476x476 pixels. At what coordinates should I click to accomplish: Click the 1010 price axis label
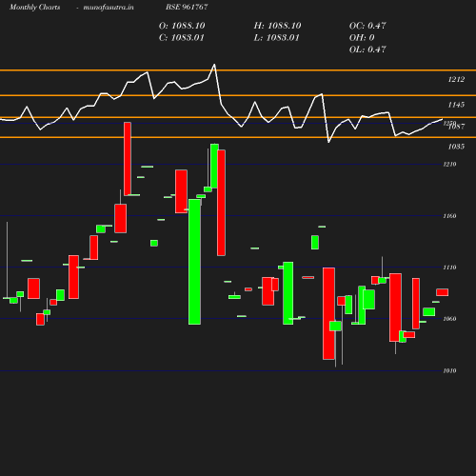tap(449, 370)
